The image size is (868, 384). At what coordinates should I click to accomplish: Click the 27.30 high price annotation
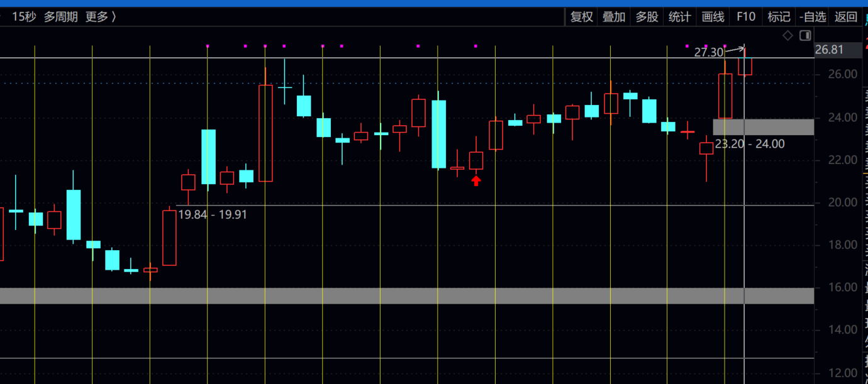click(708, 53)
